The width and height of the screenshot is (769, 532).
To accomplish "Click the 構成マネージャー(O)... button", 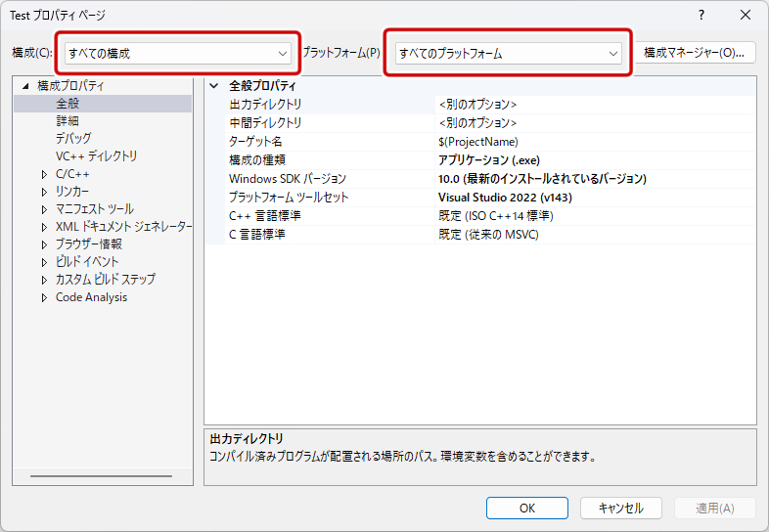I will coord(695,53).
